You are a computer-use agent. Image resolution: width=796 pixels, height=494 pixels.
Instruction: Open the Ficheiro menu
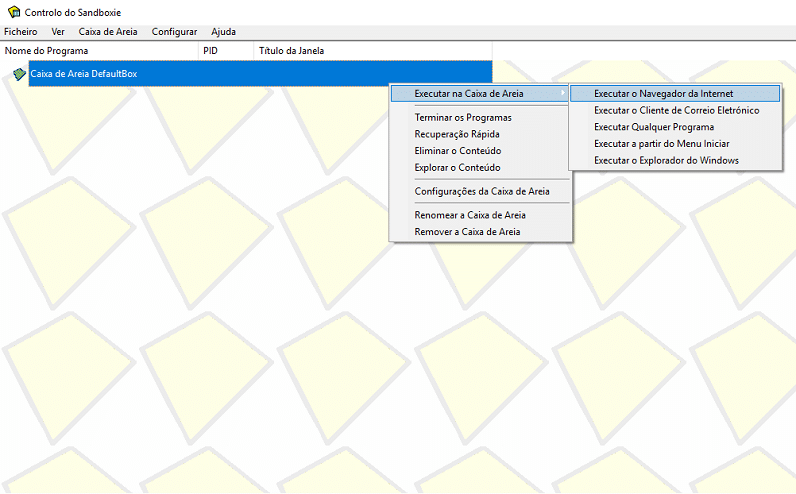point(21,31)
